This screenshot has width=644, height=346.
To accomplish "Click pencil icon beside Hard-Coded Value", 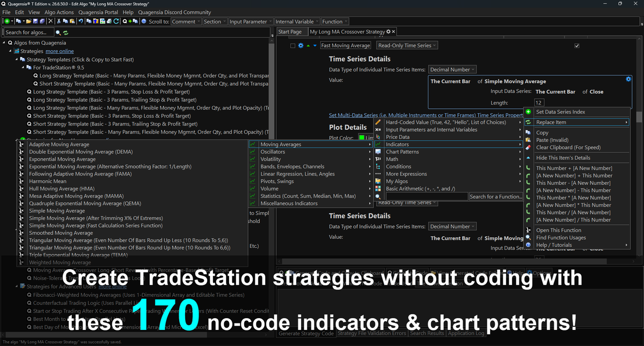I will 378,122.
